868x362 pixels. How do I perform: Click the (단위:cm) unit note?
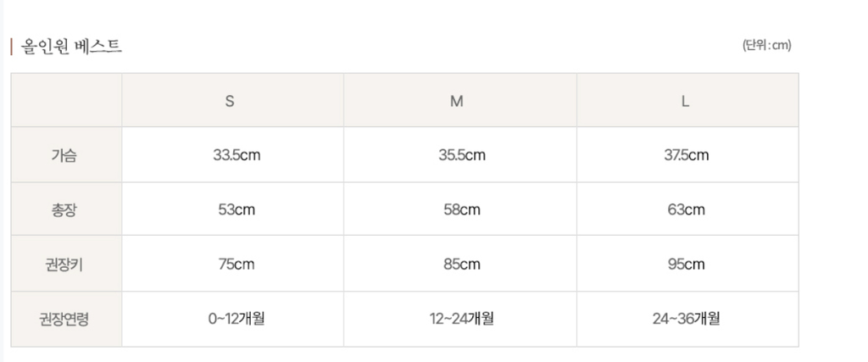click(766, 46)
